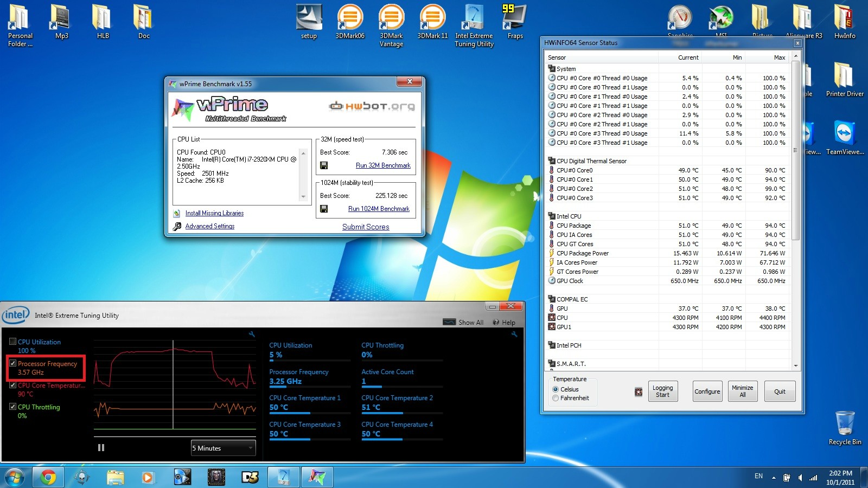Image resolution: width=868 pixels, height=488 pixels.
Task: Click the HWiNFO sensor list scrollbar
Action: coord(796,151)
